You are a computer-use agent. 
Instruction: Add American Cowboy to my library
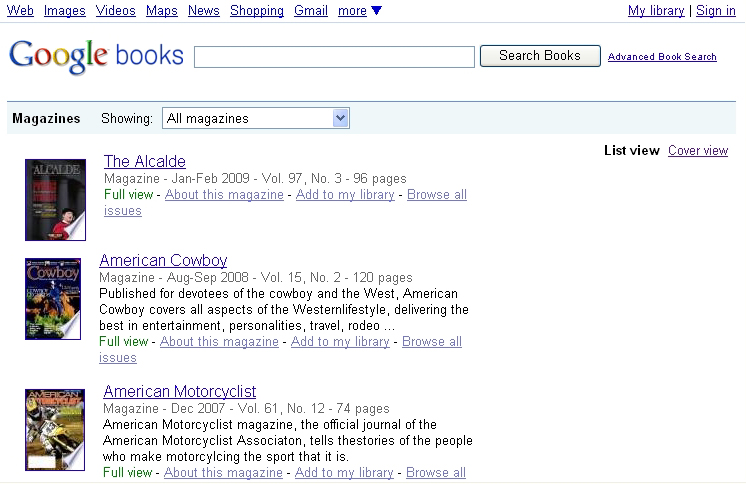340,342
